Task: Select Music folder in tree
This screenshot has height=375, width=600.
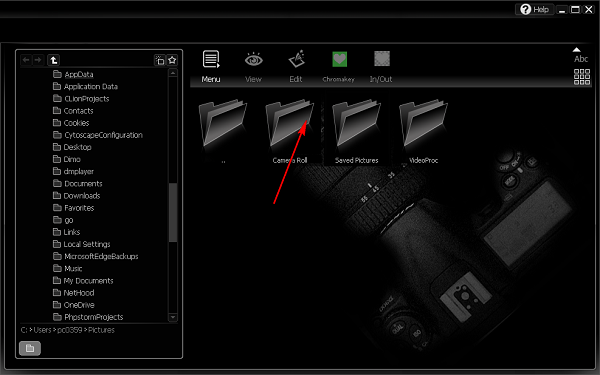Action: pyautogui.click(x=68, y=268)
